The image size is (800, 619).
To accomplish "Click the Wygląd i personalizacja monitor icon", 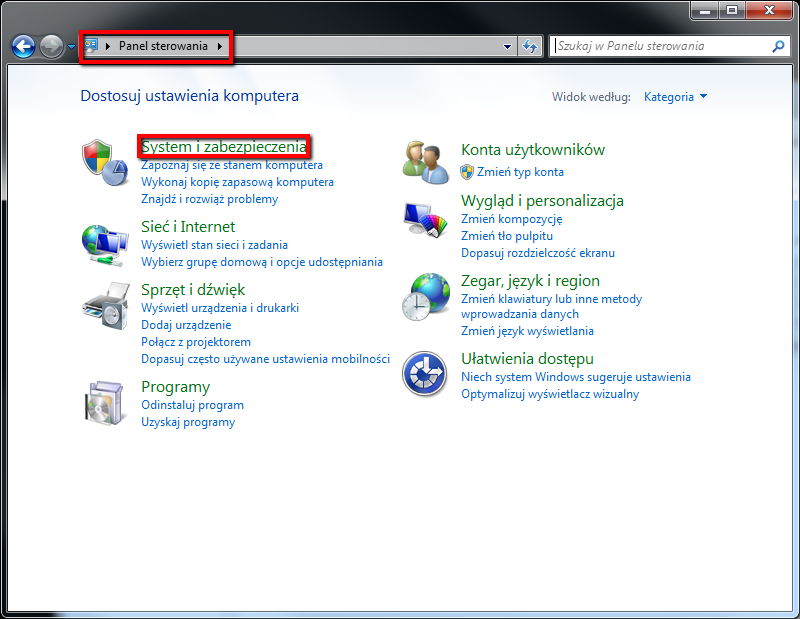I will 424,219.
